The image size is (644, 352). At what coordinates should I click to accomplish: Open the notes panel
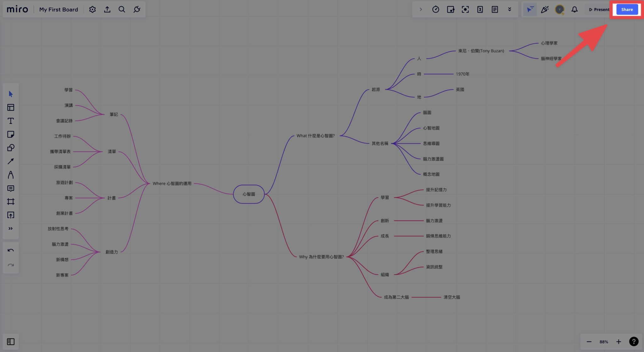[495, 9]
